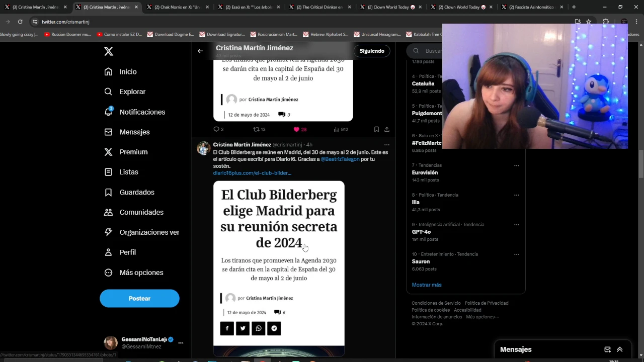Image resolution: width=644 pixels, height=362 pixels.
Task: Open Política de cookies
Action: (431, 310)
